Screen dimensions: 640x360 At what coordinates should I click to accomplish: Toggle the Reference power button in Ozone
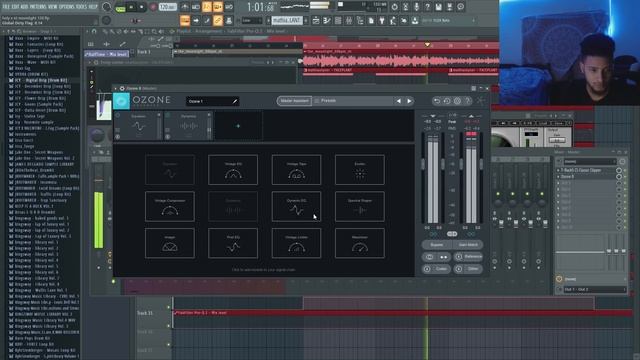459,257
